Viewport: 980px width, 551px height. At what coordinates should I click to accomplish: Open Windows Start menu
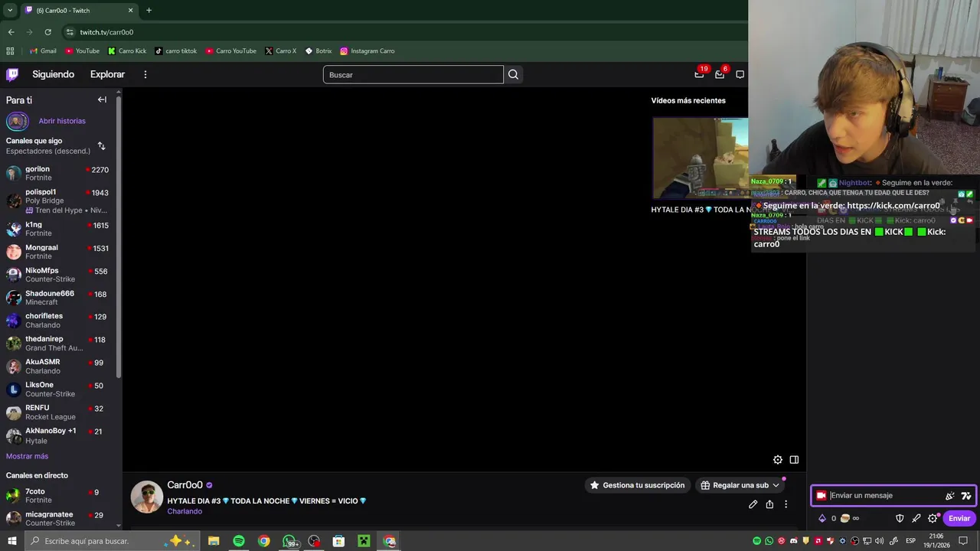(x=11, y=541)
